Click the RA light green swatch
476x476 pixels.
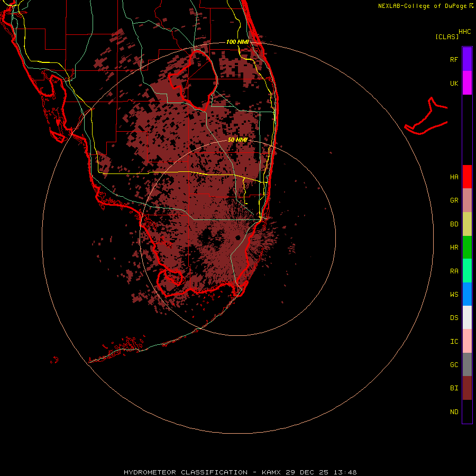click(x=467, y=271)
